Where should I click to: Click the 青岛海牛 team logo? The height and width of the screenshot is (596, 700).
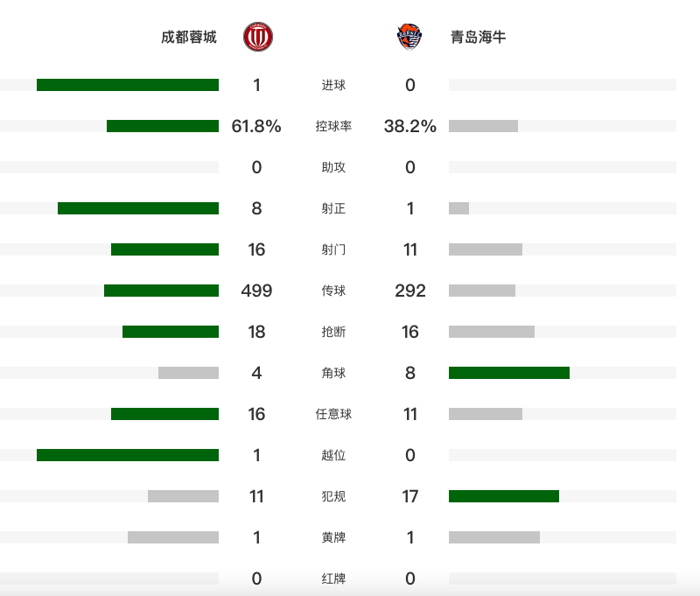(x=409, y=37)
